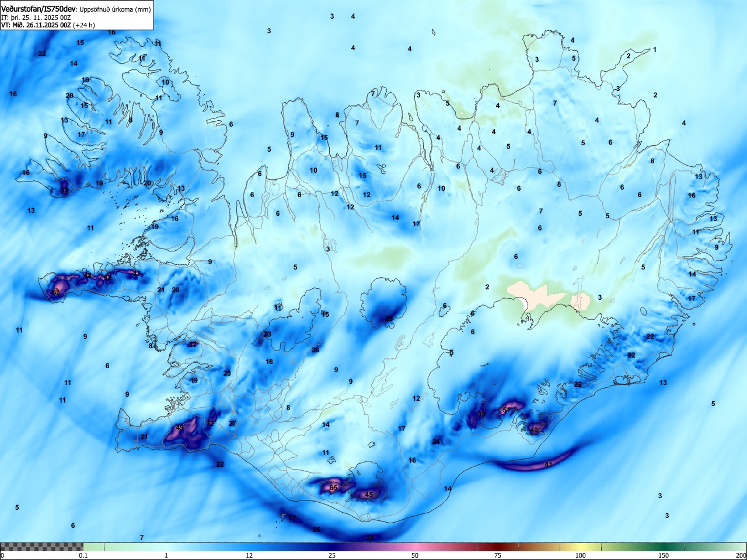This screenshot has height=560, width=747.
Task: Click the 'IT: þri. 25. 11. 2025 00Z' line
Action: click(x=36, y=17)
